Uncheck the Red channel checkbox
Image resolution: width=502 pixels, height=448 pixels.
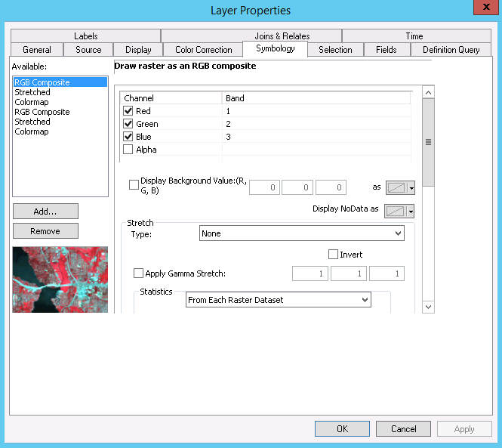(x=128, y=111)
